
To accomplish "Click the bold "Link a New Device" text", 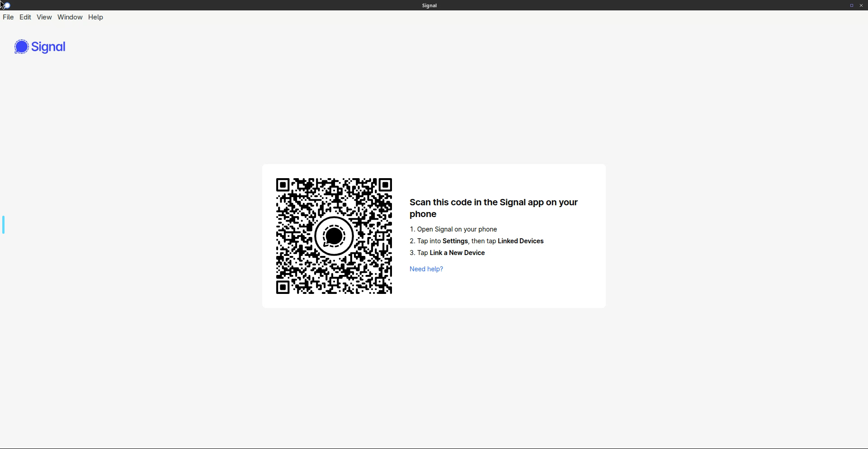I will click(457, 253).
